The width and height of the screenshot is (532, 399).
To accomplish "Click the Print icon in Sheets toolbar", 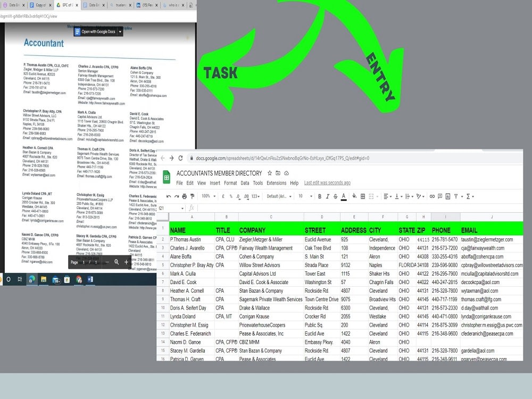I will [184, 196].
